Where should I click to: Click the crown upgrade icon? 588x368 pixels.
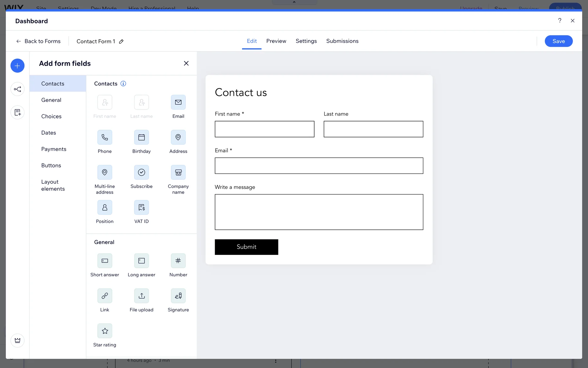click(17, 340)
